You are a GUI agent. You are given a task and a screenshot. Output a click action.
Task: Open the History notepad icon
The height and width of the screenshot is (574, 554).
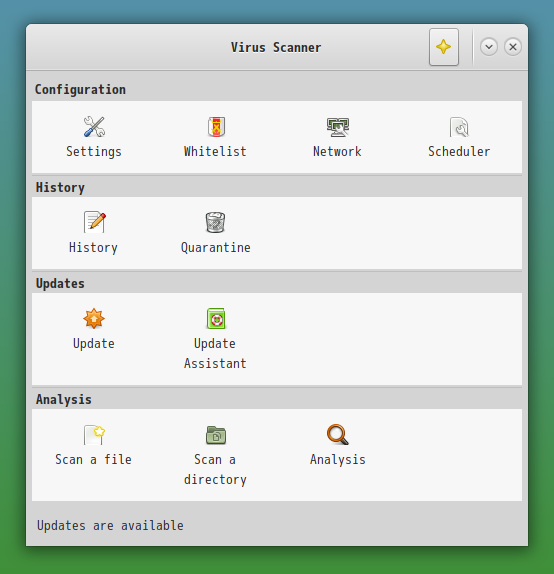[x=94, y=222]
